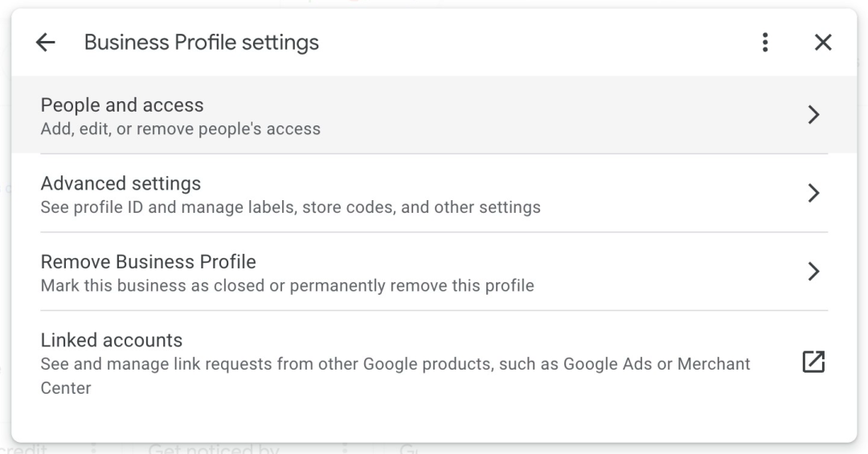The image size is (868, 454).
Task: Click the back arrow in settings header
Action: 46,43
